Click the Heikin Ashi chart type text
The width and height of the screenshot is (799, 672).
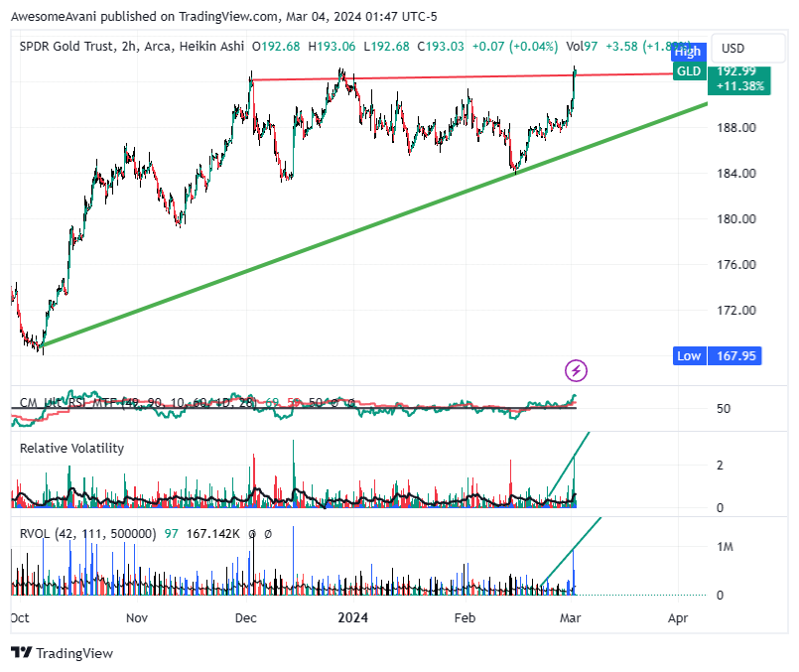(211, 47)
